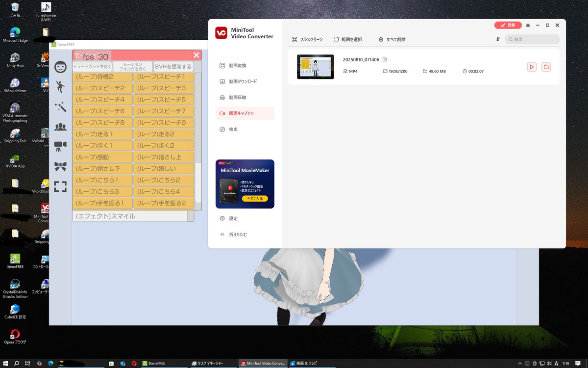Select the CubeICE 設定 desktop icon

[15, 312]
